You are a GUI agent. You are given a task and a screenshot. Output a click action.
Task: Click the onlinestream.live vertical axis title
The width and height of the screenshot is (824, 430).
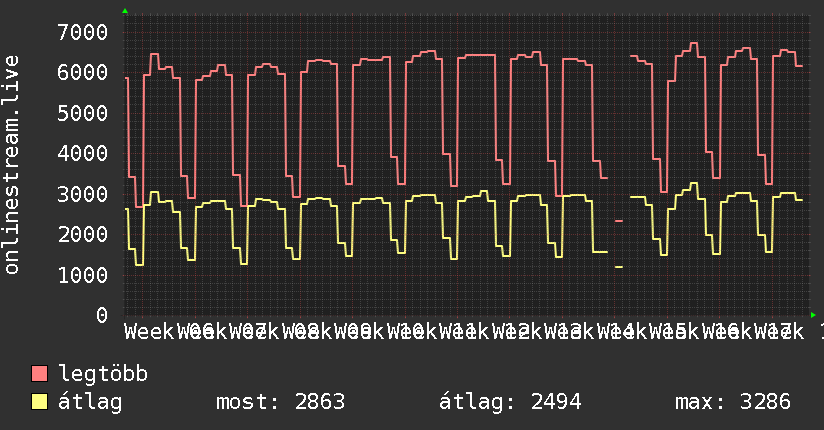click(x=11, y=165)
